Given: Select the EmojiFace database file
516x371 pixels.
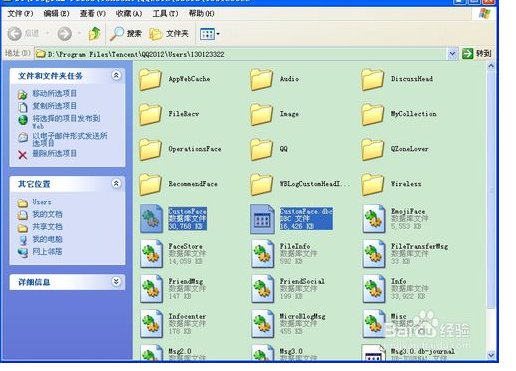Looking at the screenshot, I should (395, 219).
